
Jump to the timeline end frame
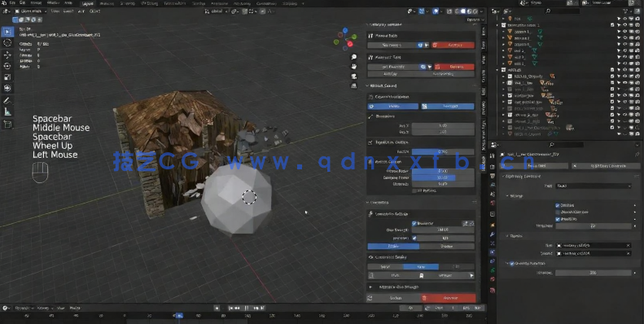click(x=262, y=308)
